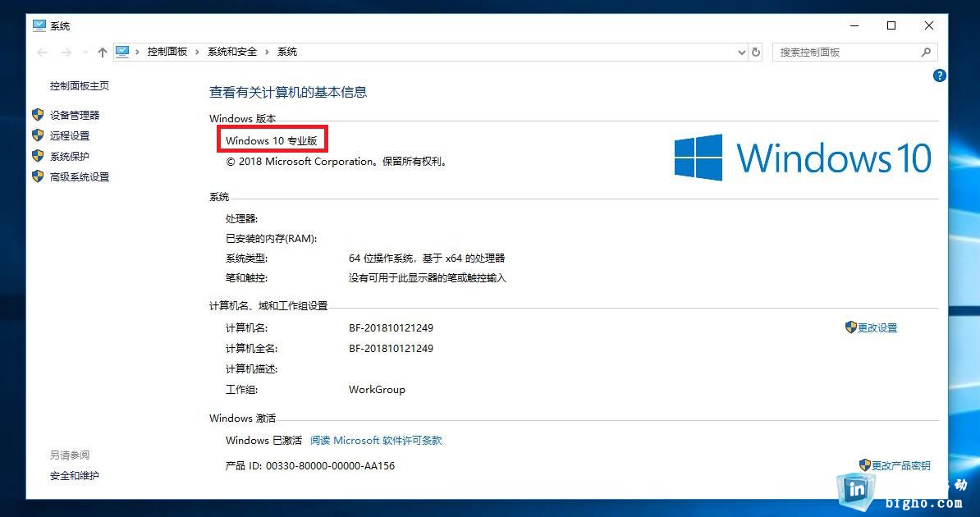Click shield icon next to 更改设置

point(850,327)
